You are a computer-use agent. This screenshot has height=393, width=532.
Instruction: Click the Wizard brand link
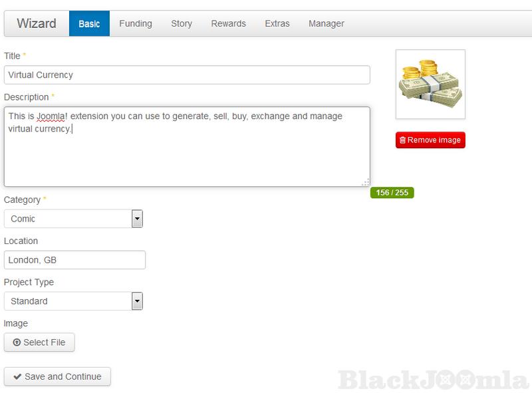point(37,23)
